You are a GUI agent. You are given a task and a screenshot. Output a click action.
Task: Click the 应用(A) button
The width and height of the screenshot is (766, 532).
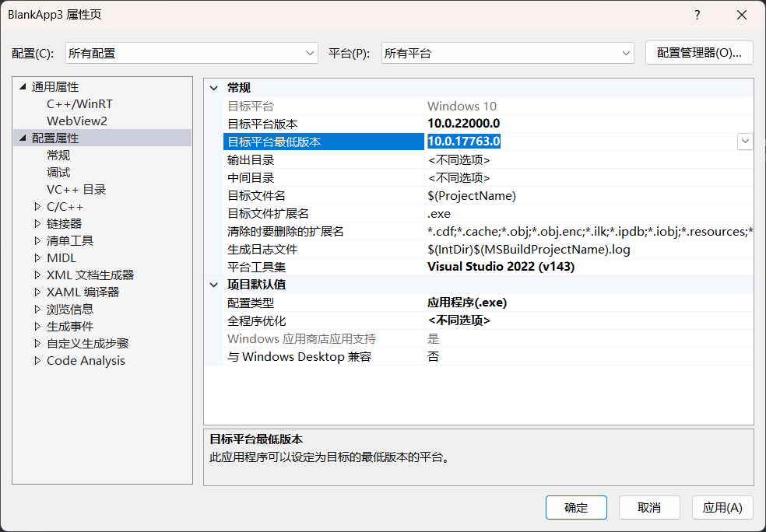coord(722,508)
